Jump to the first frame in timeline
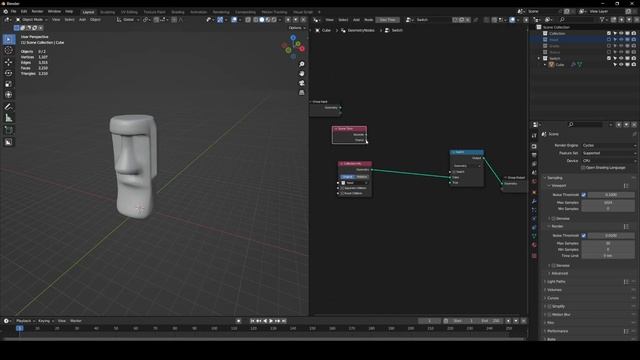The width and height of the screenshot is (640, 360). [x=252, y=321]
